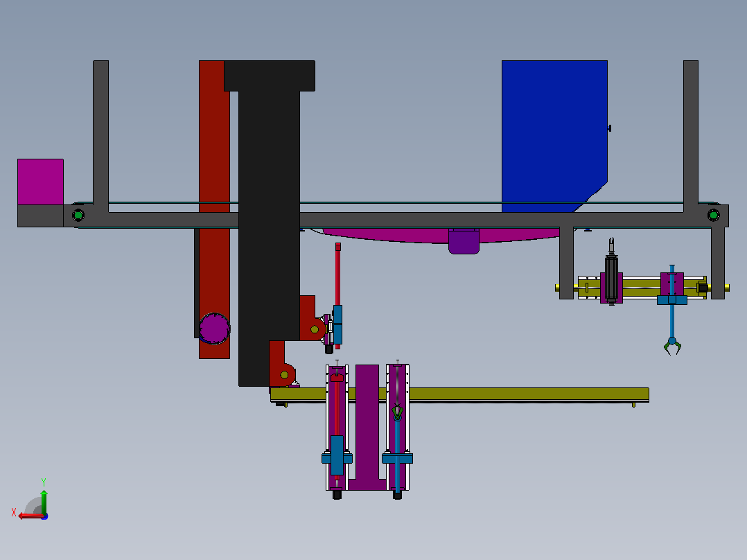Select the purple U-shaped bracket between the slides
747x560 pixels.
point(367,428)
